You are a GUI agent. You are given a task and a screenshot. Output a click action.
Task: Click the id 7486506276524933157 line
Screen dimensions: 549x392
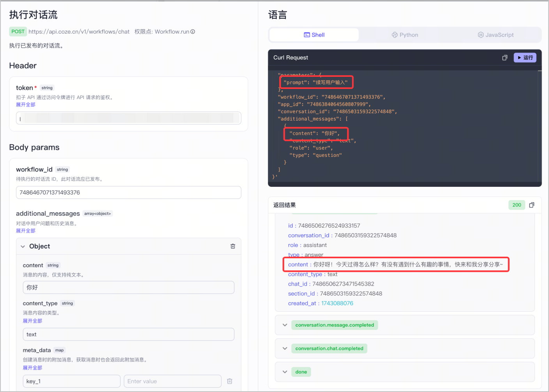324,225
